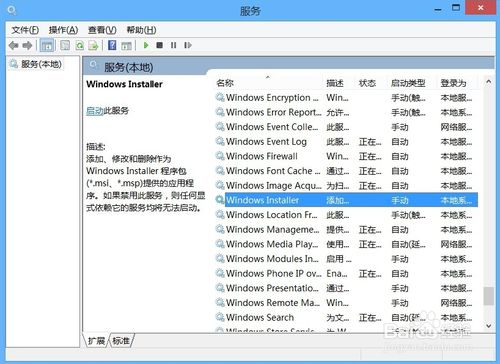The image size is (500, 364).
Task: Click the Properties toolbar icon
Action: tap(65, 45)
